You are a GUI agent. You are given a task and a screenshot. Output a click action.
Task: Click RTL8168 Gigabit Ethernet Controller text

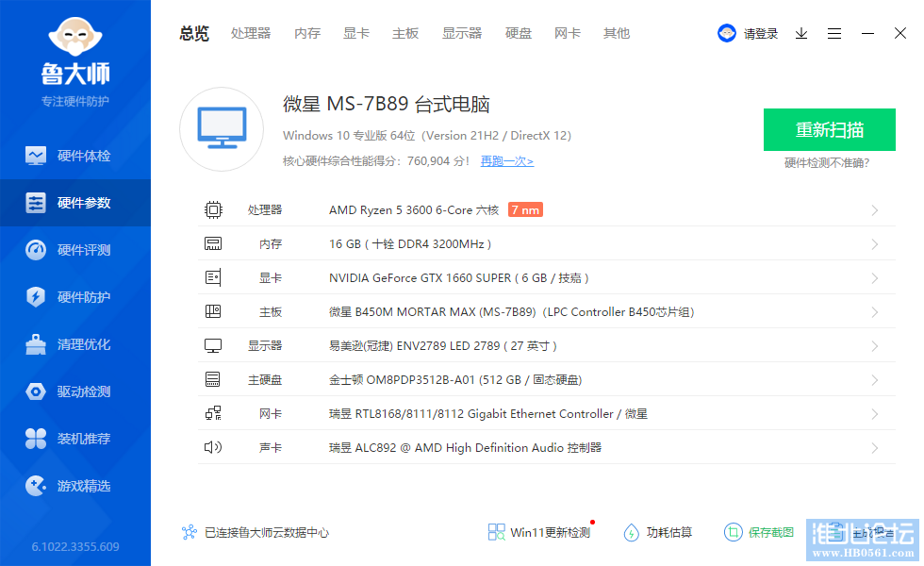pos(488,414)
